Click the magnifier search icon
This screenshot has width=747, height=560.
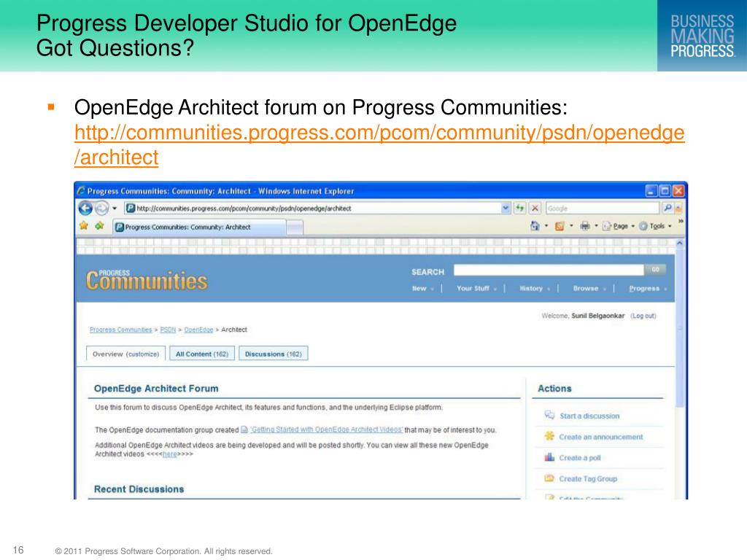[x=667, y=208]
